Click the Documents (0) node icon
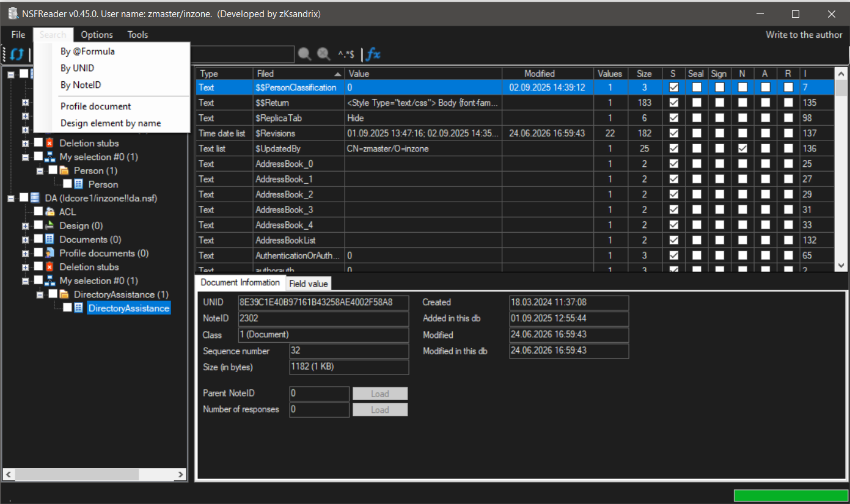850x504 pixels. click(51, 239)
